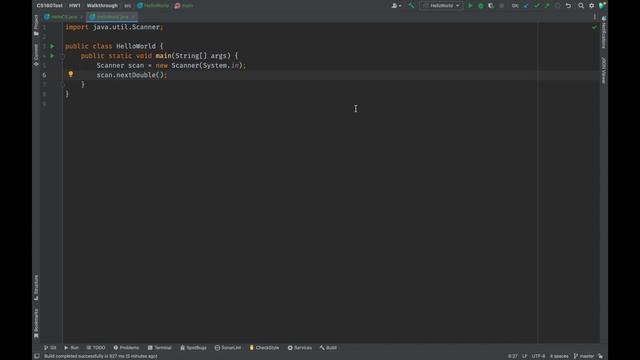Screen dimensions: 640x360
Task: Build project with the hammer icon
Action: point(411,5)
